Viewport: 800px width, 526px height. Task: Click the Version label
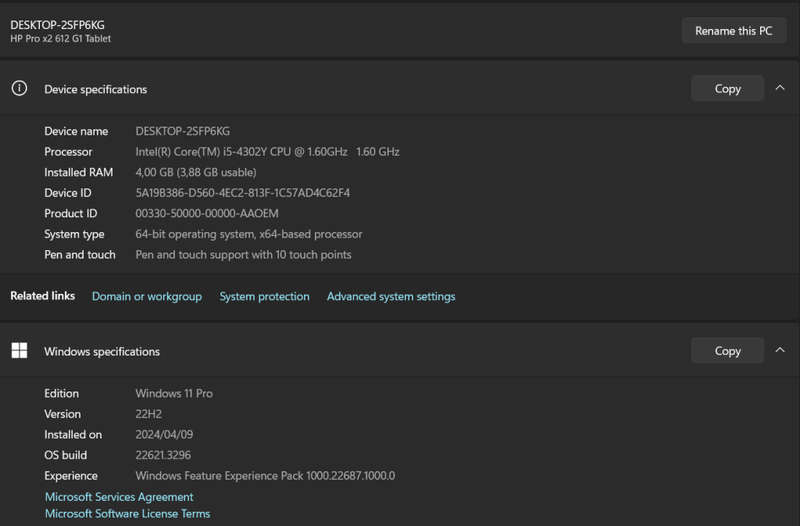tap(63, 414)
